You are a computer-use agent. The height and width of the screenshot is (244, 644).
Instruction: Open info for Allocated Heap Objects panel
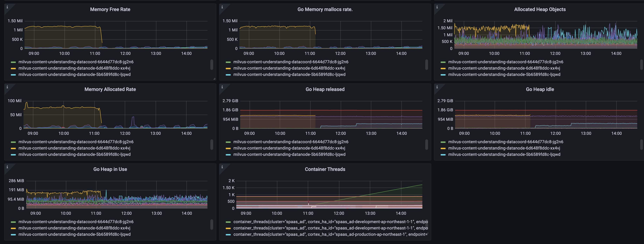point(437,7)
